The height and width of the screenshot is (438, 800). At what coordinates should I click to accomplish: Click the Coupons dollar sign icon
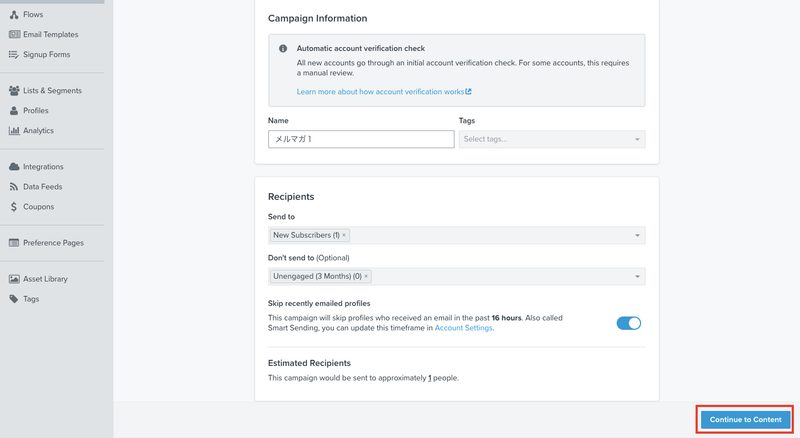point(14,207)
